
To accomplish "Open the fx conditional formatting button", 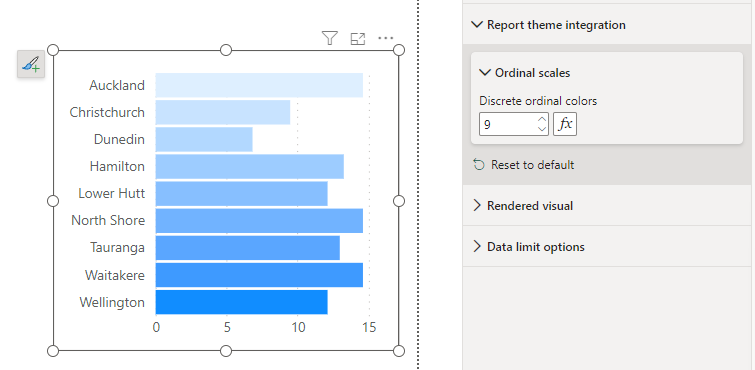I will point(565,124).
